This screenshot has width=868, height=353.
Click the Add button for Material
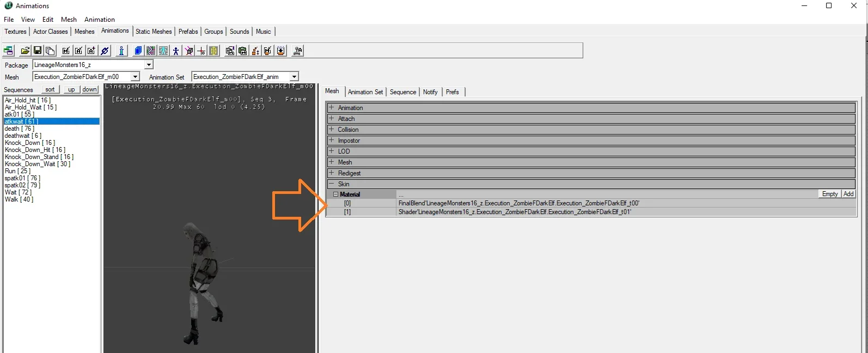(x=848, y=194)
